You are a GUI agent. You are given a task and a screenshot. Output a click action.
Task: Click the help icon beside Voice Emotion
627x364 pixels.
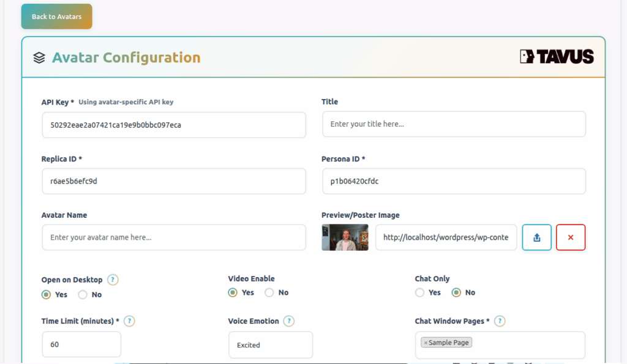pos(288,321)
